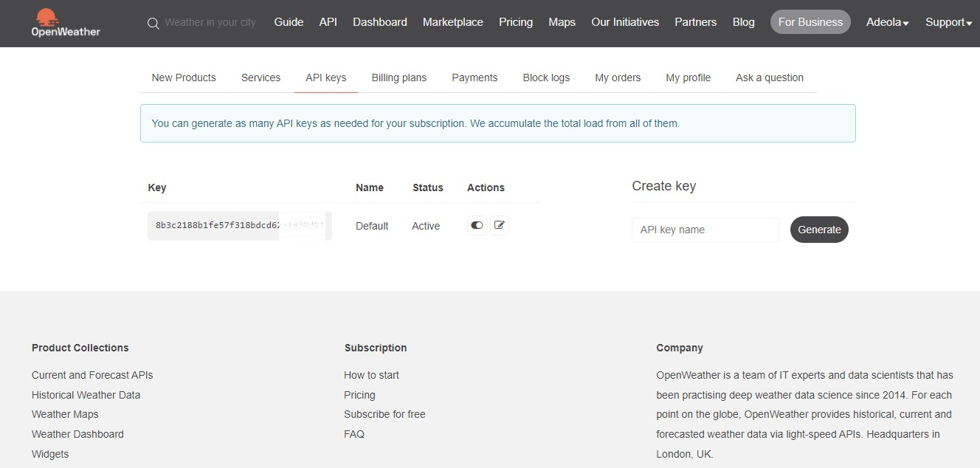Open the Weather Dashboard footer link

pos(77,434)
